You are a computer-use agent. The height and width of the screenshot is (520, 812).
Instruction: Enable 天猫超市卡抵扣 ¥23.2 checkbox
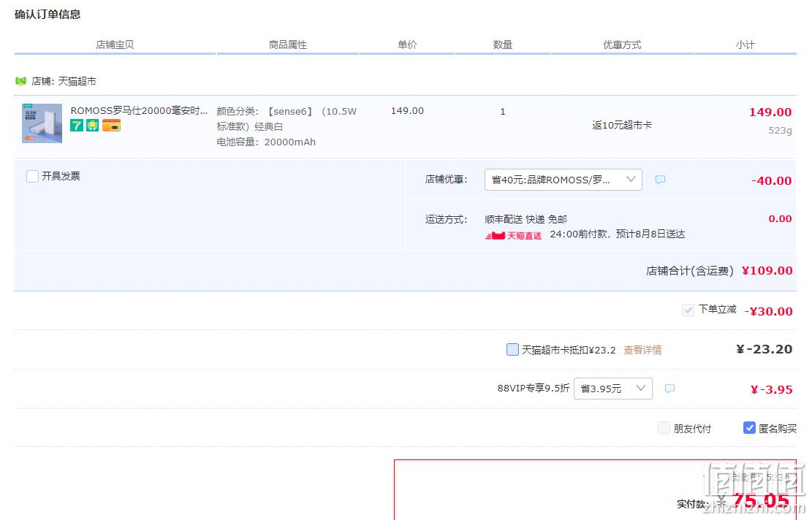(x=512, y=350)
